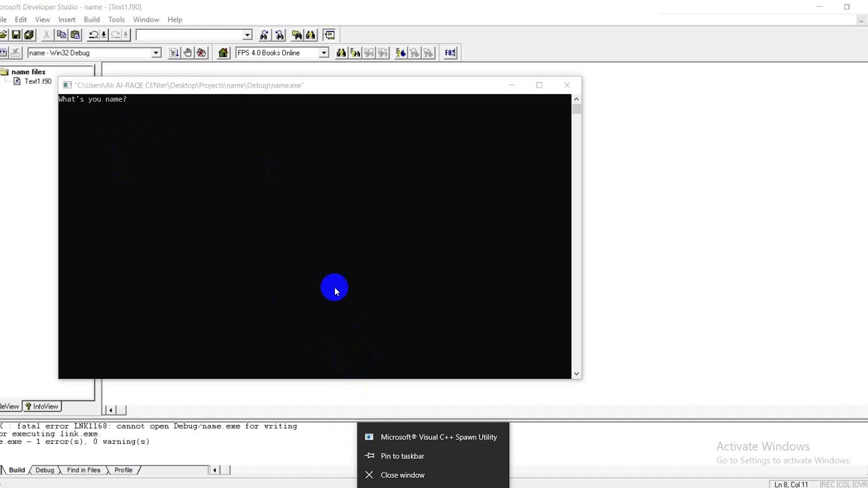Image resolution: width=868 pixels, height=488 pixels.
Task: Open the Window menu
Action: [146, 20]
